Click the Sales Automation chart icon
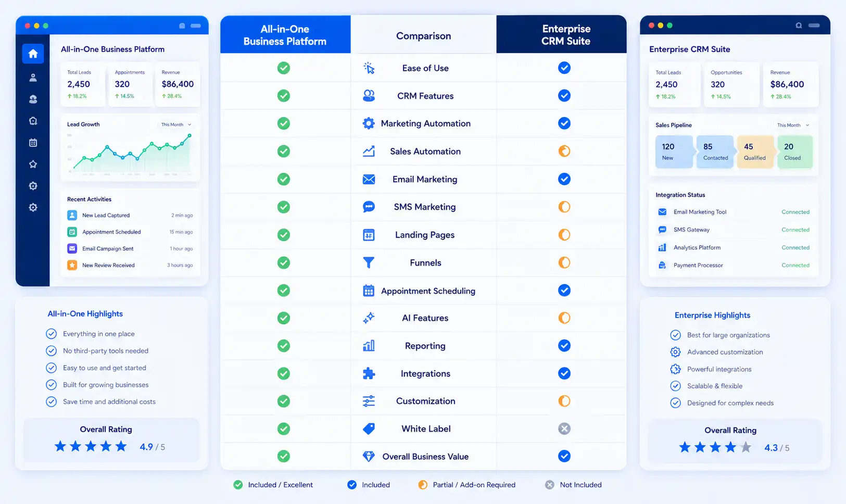Image resolution: width=846 pixels, height=504 pixels. (x=369, y=152)
